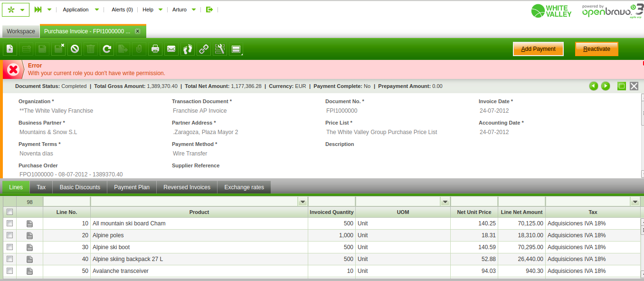Screen dimensions: 644x281
Task: Create a new document in form
Action: [x=10, y=49]
